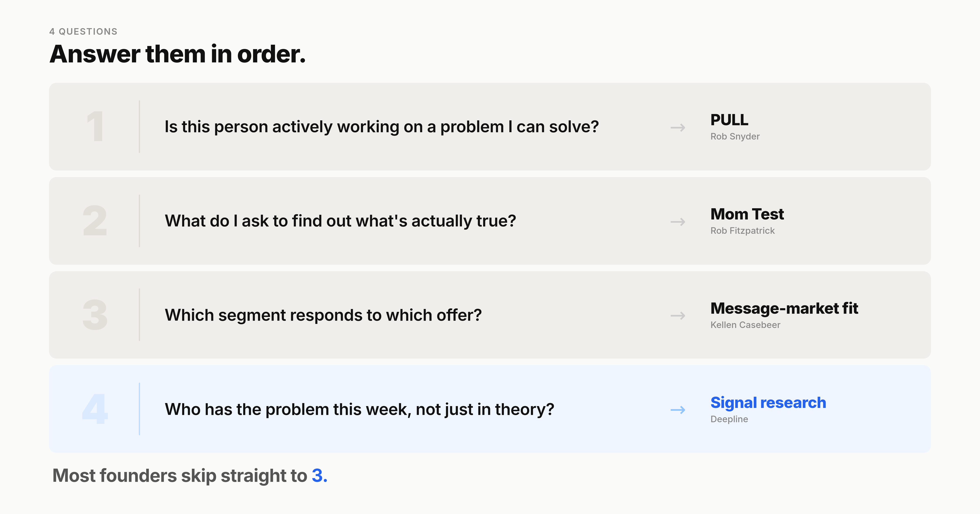Screen dimensions: 980x514
Task: Select the large faded number 1
Action: pyautogui.click(x=95, y=127)
